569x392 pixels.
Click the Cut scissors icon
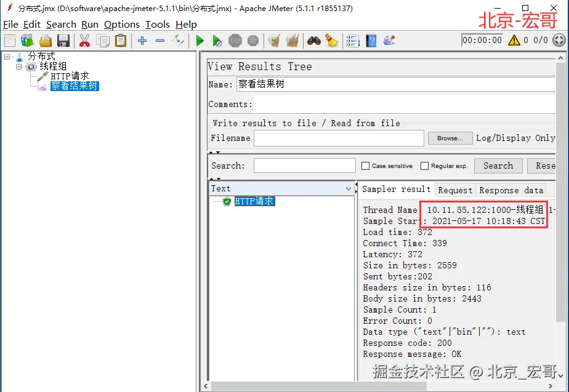click(84, 41)
